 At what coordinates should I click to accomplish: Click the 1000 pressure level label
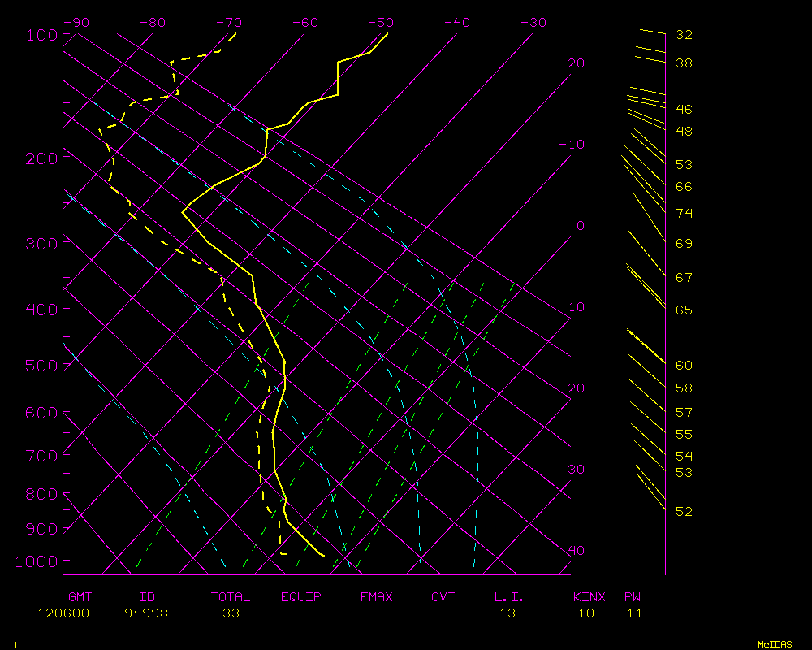[x=34, y=561]
